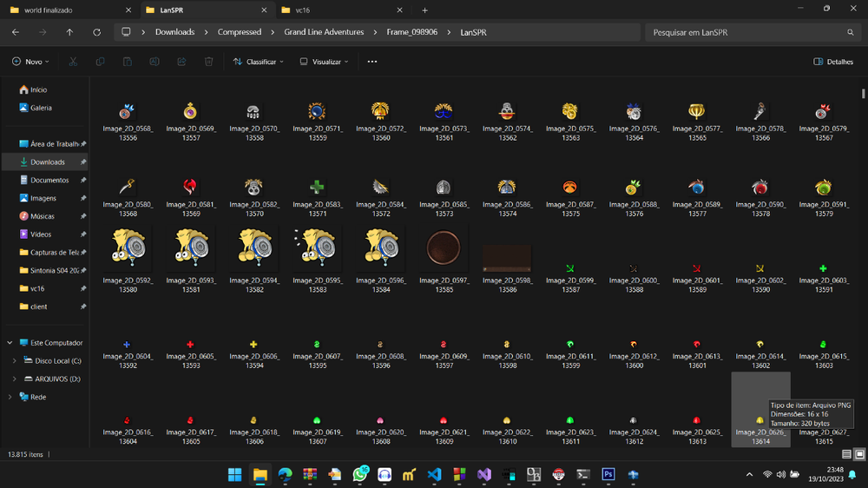The image size is (868, 488).
Task: Click the Refresh button in navigation bar
Action: click(96, 32)
